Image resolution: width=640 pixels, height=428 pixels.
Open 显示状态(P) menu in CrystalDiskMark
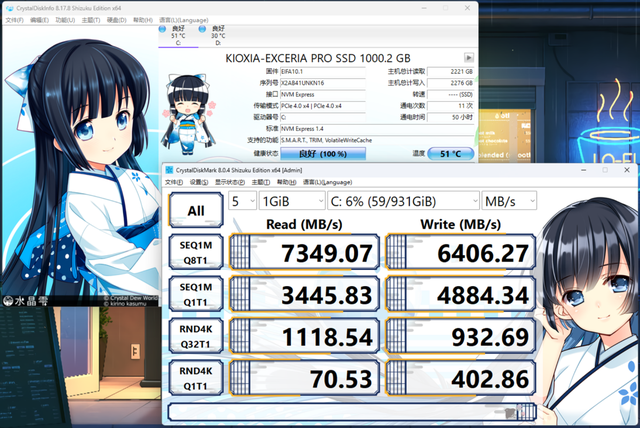230,182
